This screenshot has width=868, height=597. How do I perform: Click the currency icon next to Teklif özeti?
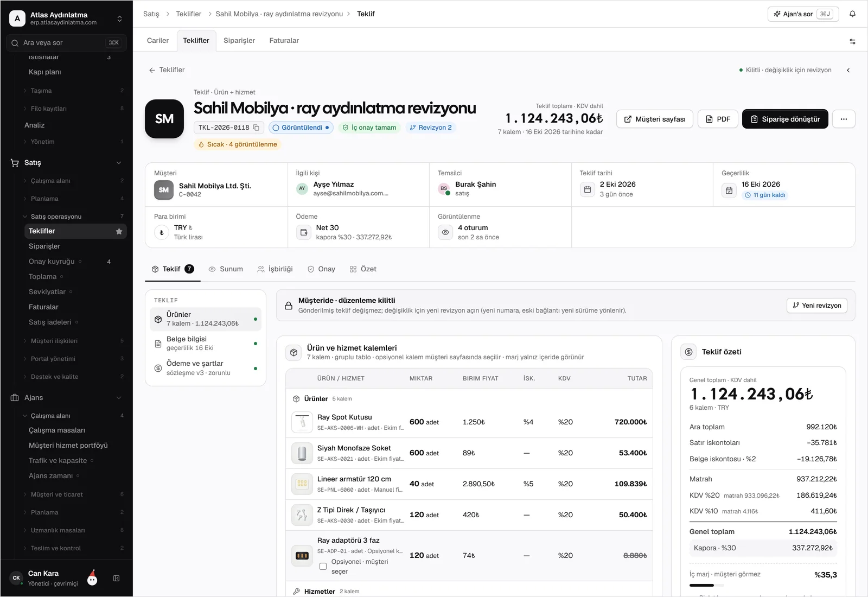click(x=688, y=352)
